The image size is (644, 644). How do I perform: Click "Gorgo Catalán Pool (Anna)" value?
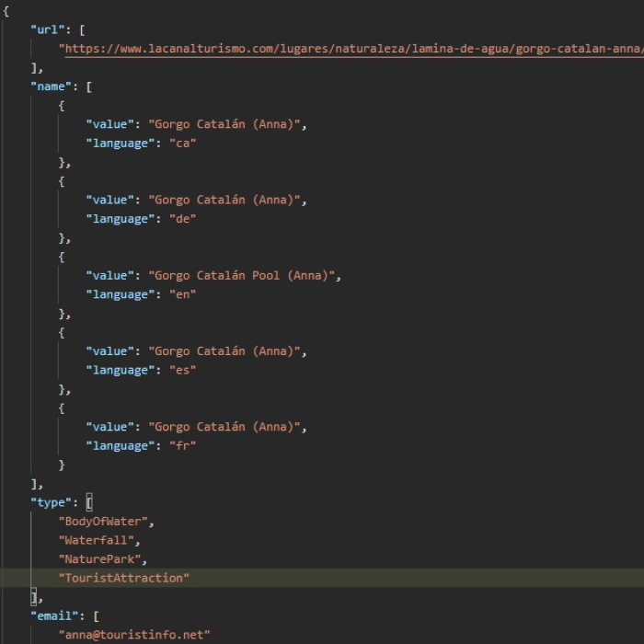pyautogui.click(x=241, y=276)
